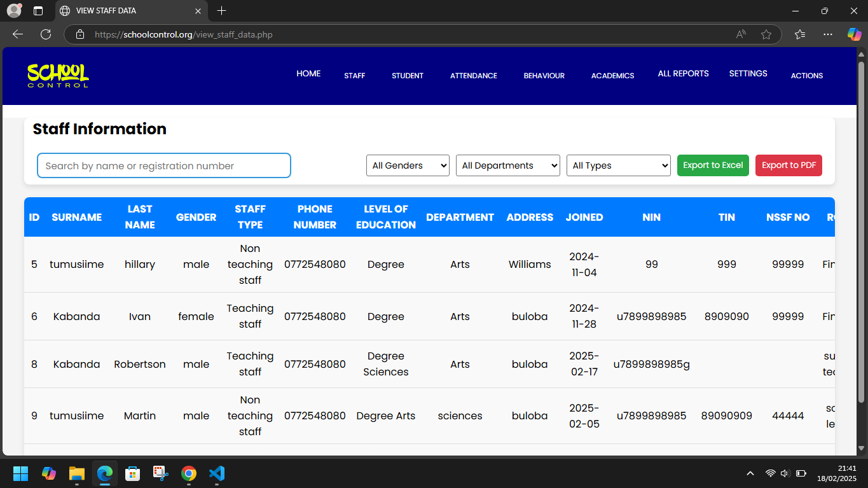Click the TIN value '89090909'
868x488 pixels.
pos(727,415)
